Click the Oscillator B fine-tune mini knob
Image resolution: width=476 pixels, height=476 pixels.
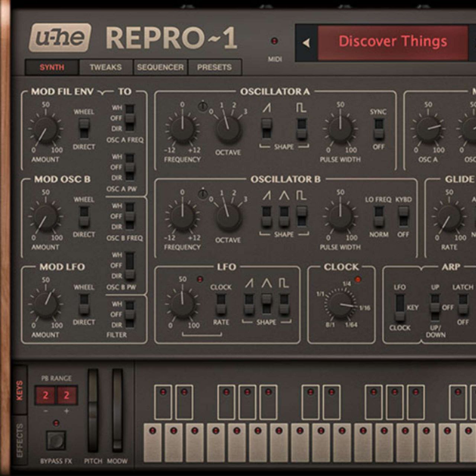tap(203, 194)
